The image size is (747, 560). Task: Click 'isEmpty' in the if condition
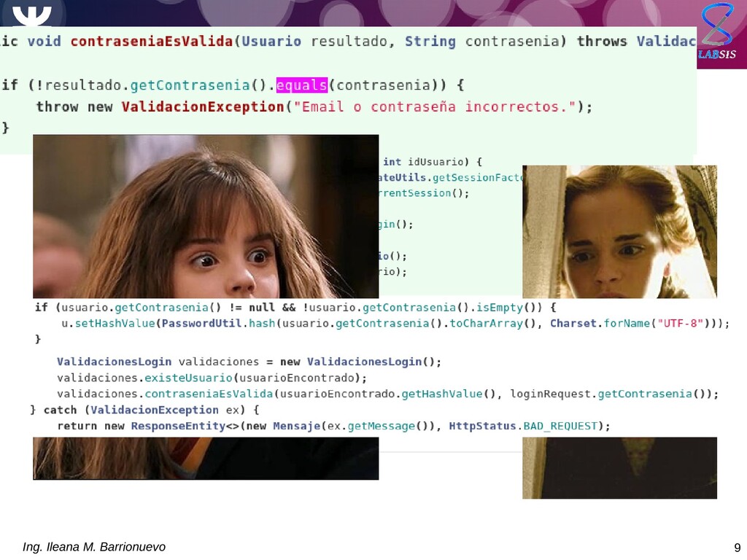pos(500,308)
